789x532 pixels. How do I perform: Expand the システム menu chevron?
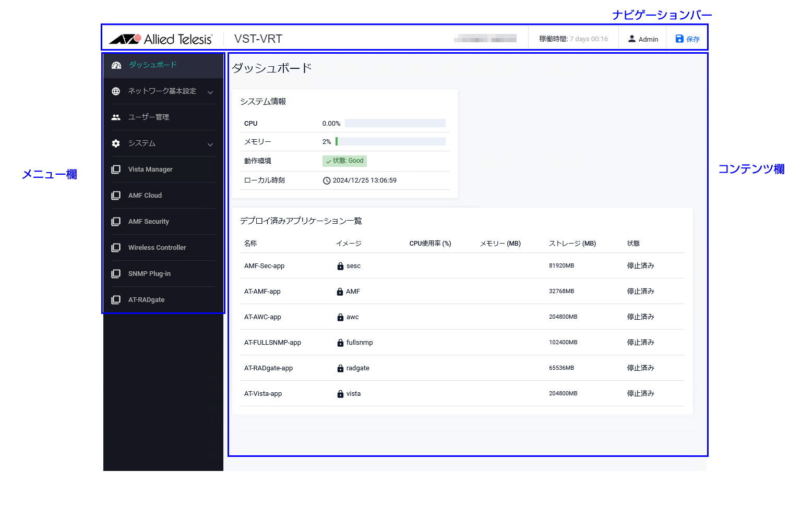tap(210, 144)
